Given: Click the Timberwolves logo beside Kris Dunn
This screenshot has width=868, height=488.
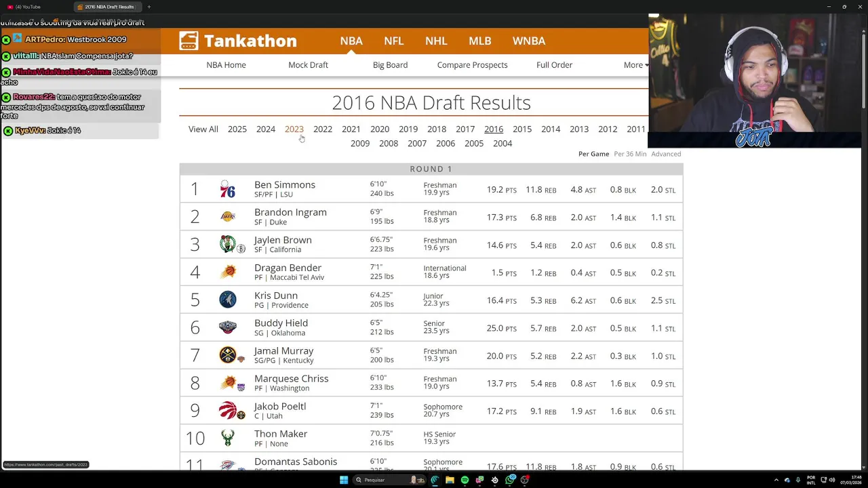Looking at the screenshot, I should [227, 300].
